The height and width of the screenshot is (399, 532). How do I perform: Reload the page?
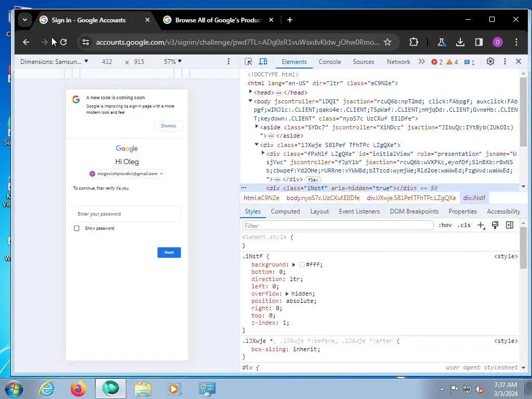click(x=63, y=42)
